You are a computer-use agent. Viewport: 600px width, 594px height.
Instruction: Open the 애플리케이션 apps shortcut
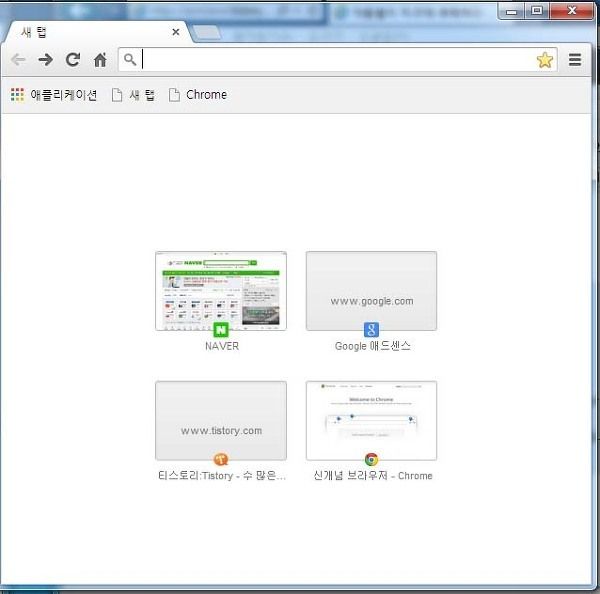click(x=54, y=95)
